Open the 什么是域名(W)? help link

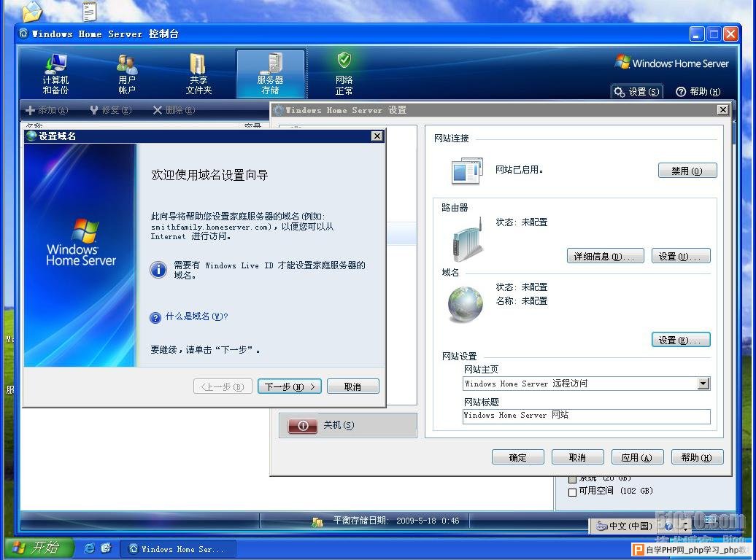(197, 316)
